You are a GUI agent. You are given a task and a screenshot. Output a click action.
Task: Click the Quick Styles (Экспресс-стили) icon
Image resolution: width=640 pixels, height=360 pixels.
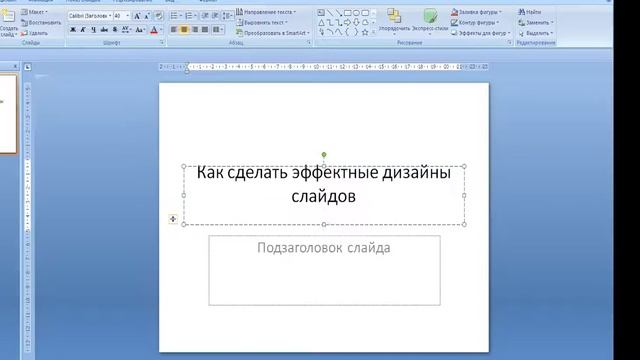430,16
